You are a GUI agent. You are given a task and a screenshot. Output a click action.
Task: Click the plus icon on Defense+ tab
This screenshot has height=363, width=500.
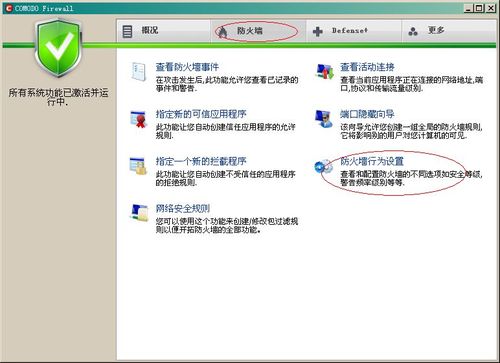coord(318,32)
